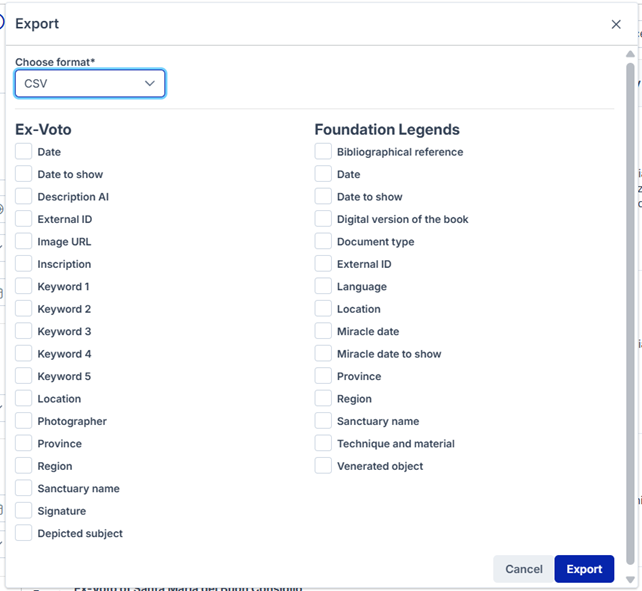
Task: Check the Ex-Voto Date checkbox
Action: point(24,152)
